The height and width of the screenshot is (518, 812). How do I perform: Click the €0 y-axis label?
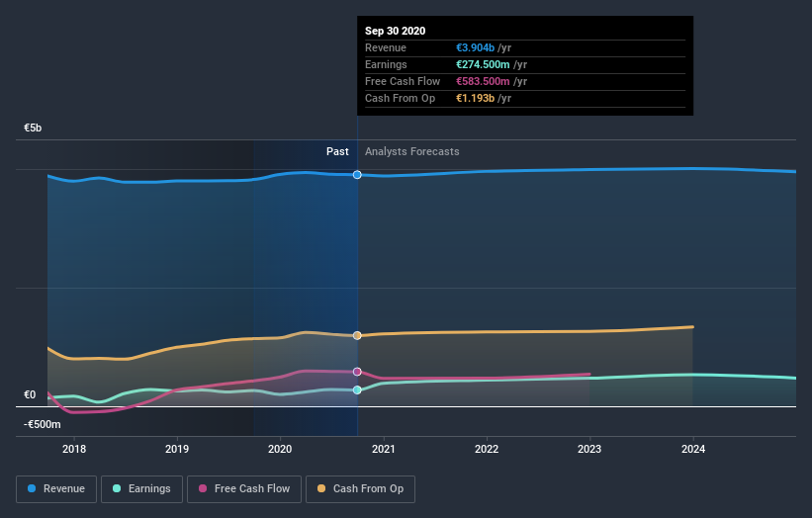[30, 394]
